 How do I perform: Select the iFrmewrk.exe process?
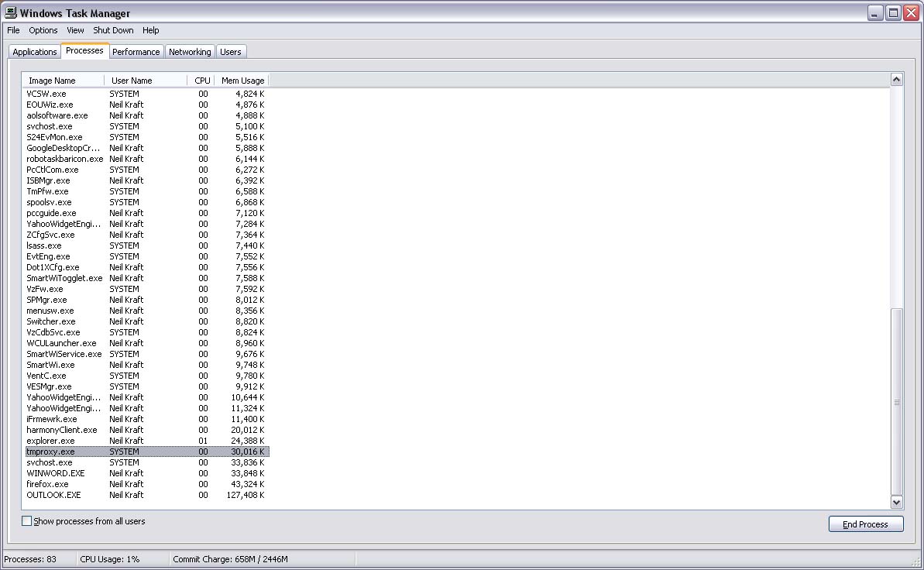tap(147, 419)
